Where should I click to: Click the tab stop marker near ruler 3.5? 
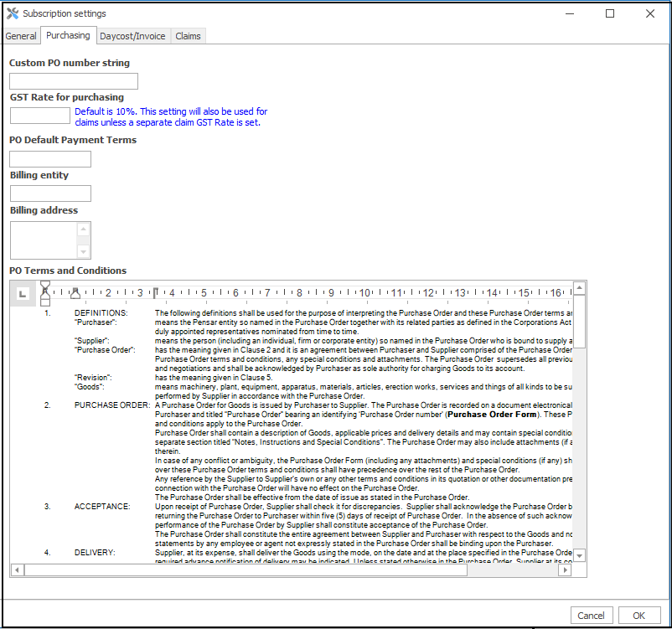[156, 292]
